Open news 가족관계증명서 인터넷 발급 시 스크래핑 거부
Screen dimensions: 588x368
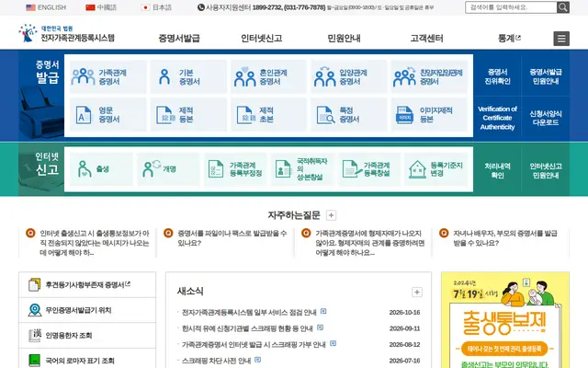pos(254,345)
